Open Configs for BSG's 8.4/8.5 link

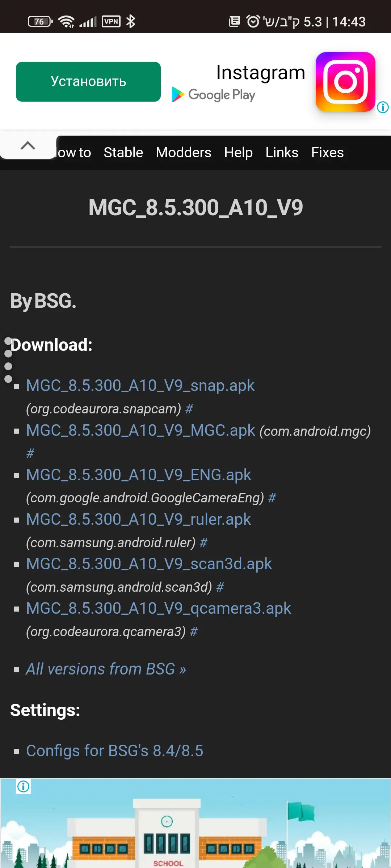[114, 751]
